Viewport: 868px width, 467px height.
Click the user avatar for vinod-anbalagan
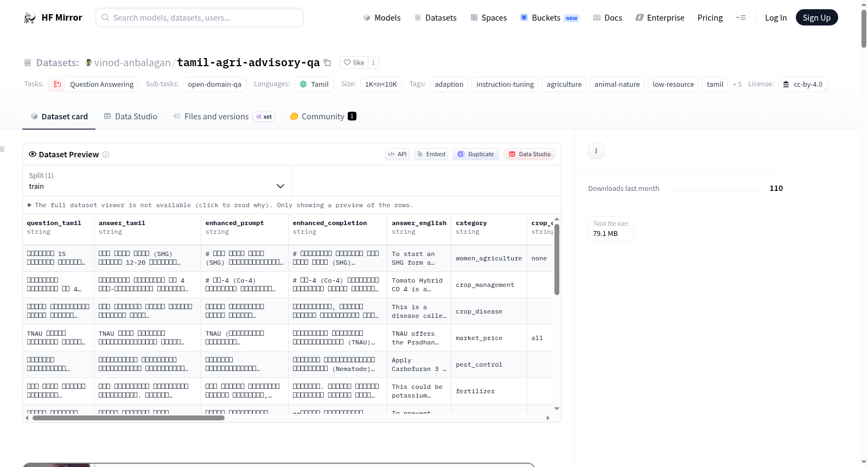click(88, 62)
